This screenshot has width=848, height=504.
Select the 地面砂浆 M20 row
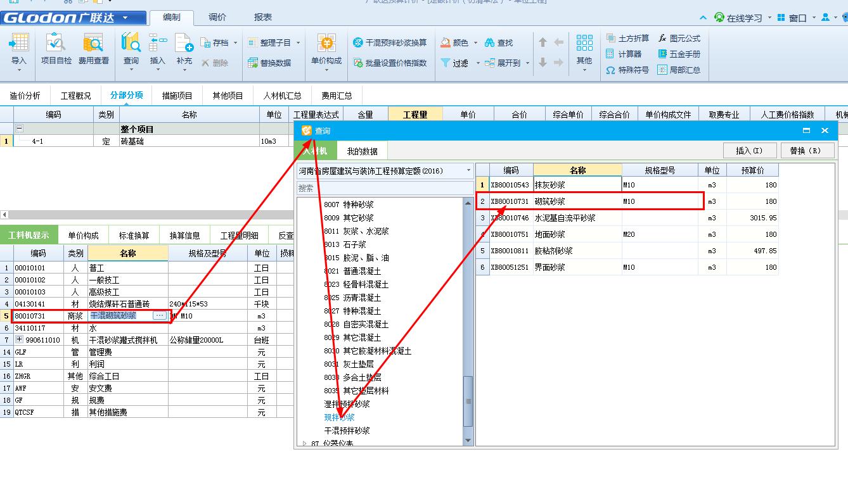pos(627,234)
